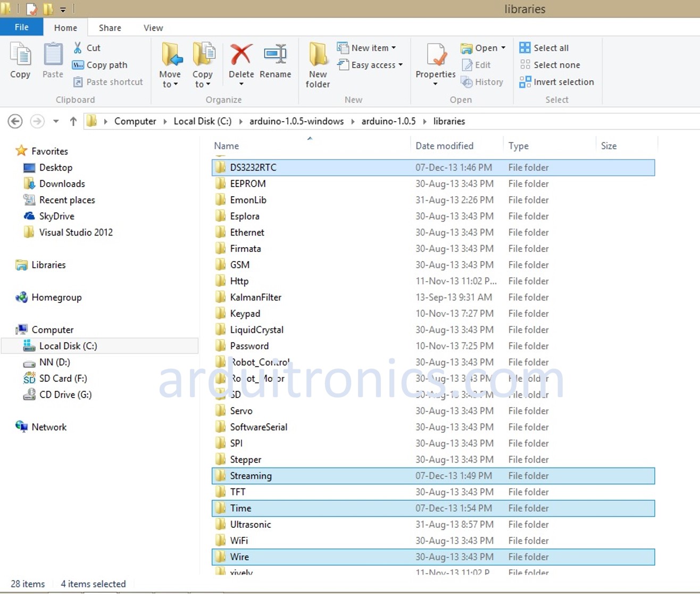700x598 pixels.
Task: Switch to the View ribbon tab
Action: [x=153, y=28]
